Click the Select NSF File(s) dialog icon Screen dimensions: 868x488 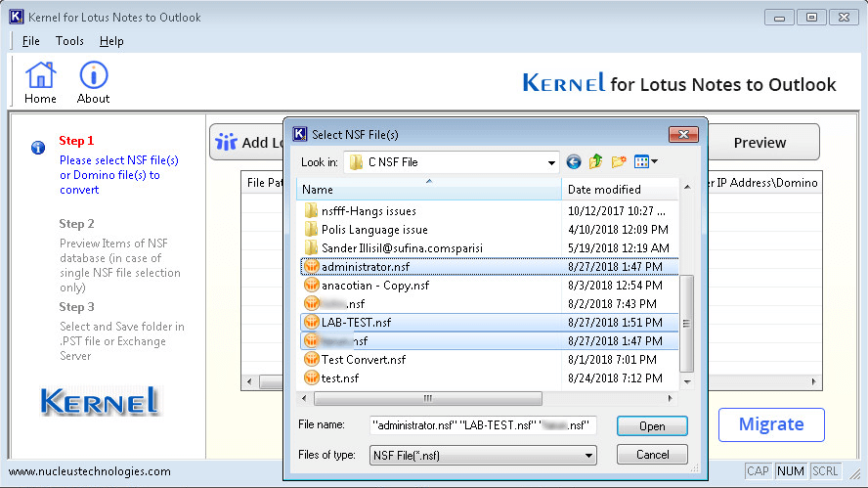299,134
